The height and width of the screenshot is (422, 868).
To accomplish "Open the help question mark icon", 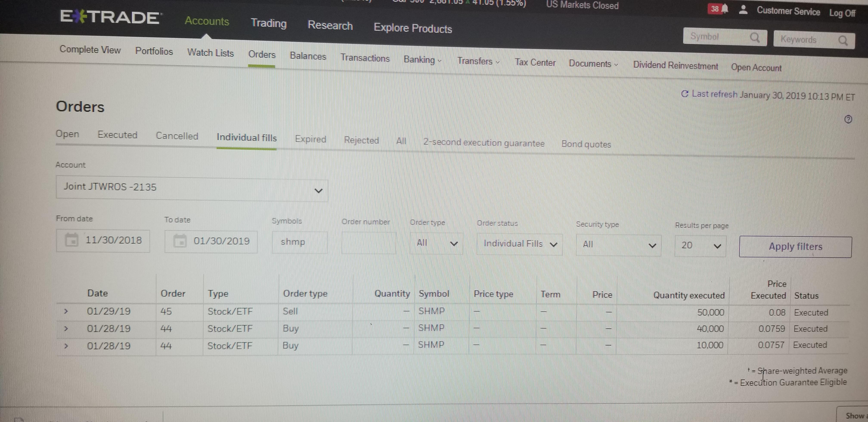I will 848,119.
